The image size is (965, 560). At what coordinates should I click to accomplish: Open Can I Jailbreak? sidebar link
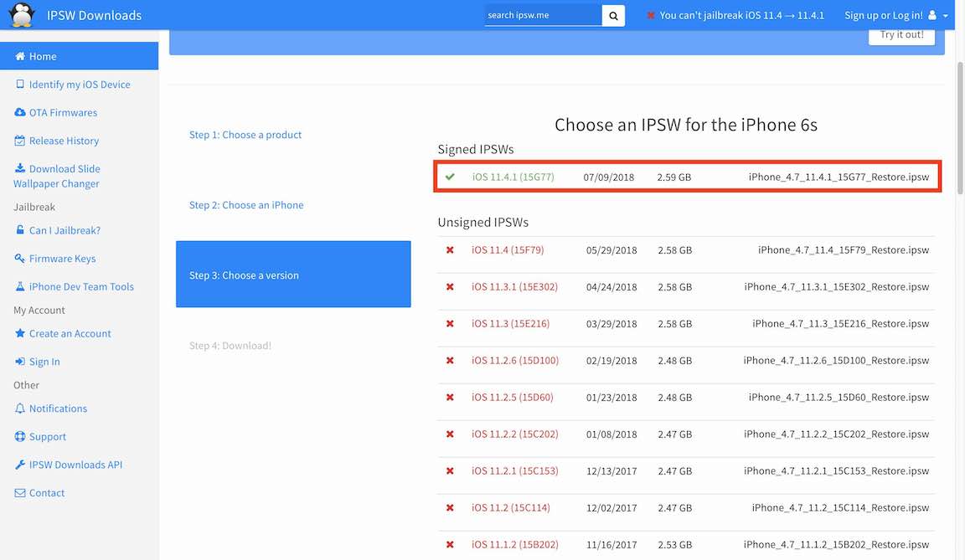coord(65,230)
